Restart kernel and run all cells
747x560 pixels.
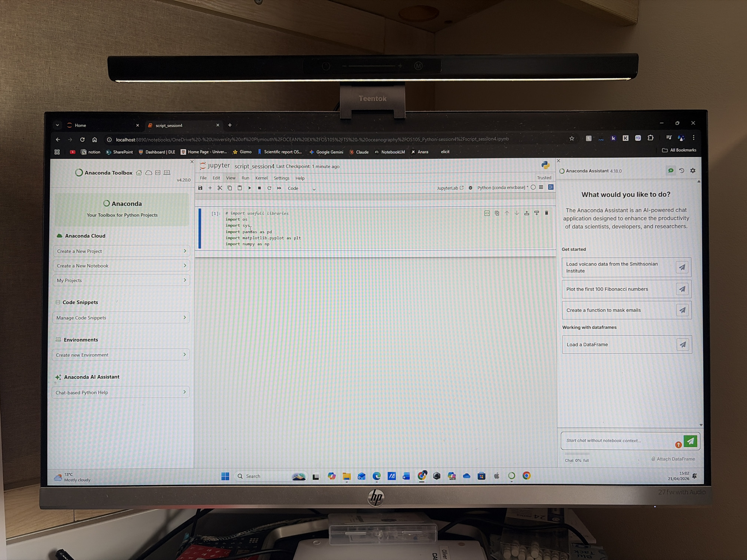(x=279, y=188)
